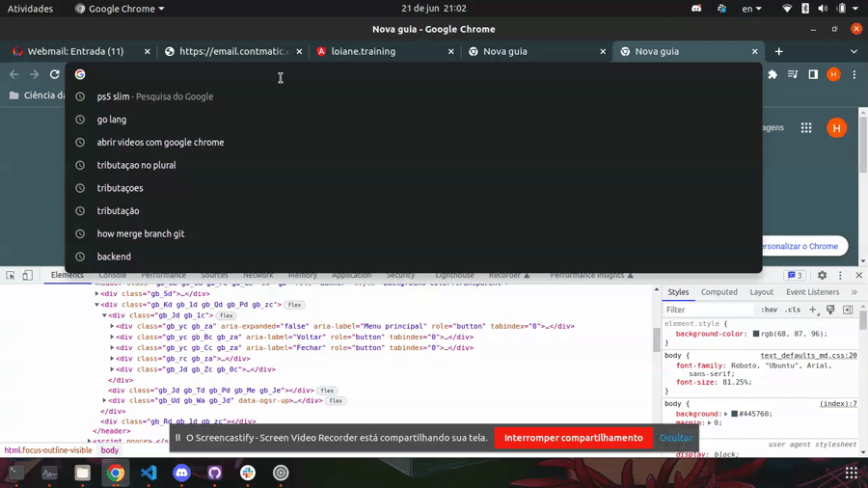Open text_defaults_md.css:20 source link
Image resolution: width=868 pixels, height=488 pixels.
(x=808, y=355)
